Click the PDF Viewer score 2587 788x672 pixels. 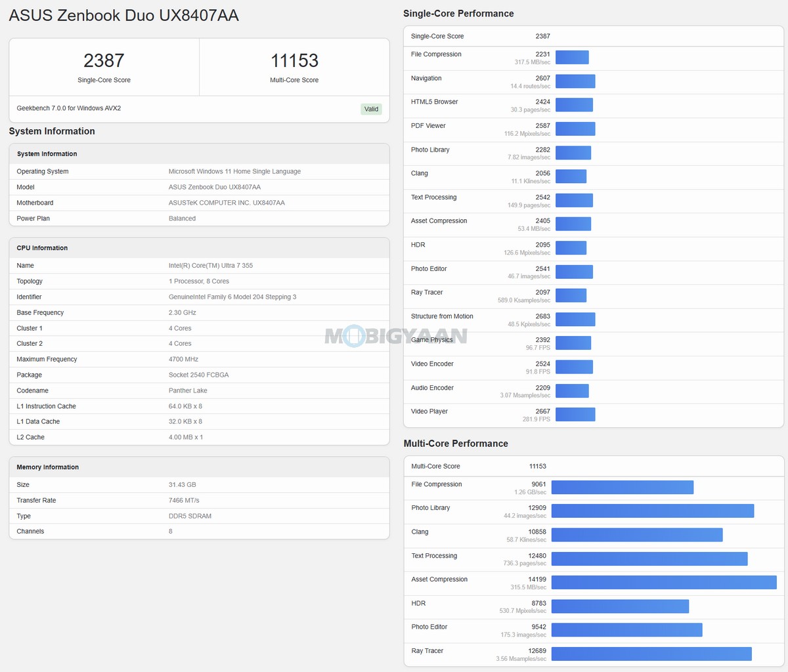[x=542, y=125]
